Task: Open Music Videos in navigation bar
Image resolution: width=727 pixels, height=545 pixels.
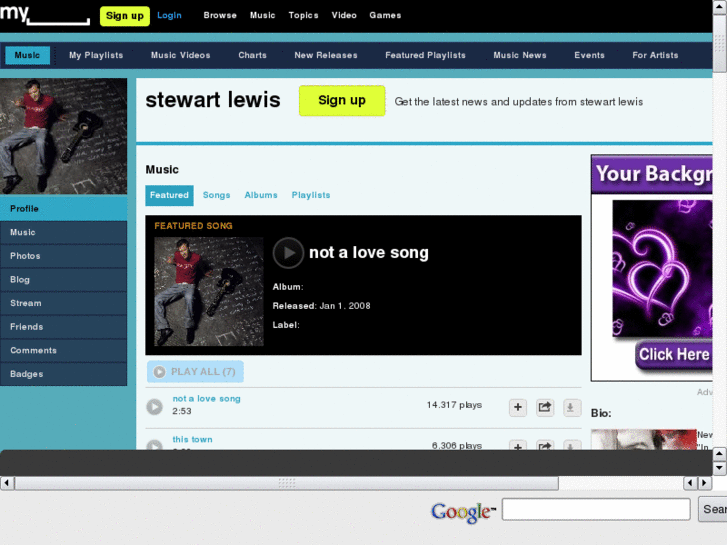Action: coord(180,56)
